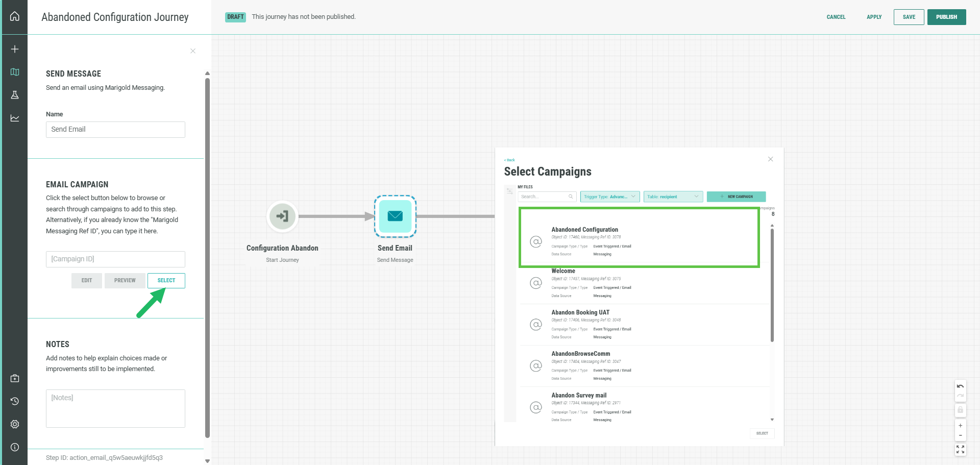This screenshot has height=465, width=980.
Task: Open the settings gear in sidebar
Action: 15,424
